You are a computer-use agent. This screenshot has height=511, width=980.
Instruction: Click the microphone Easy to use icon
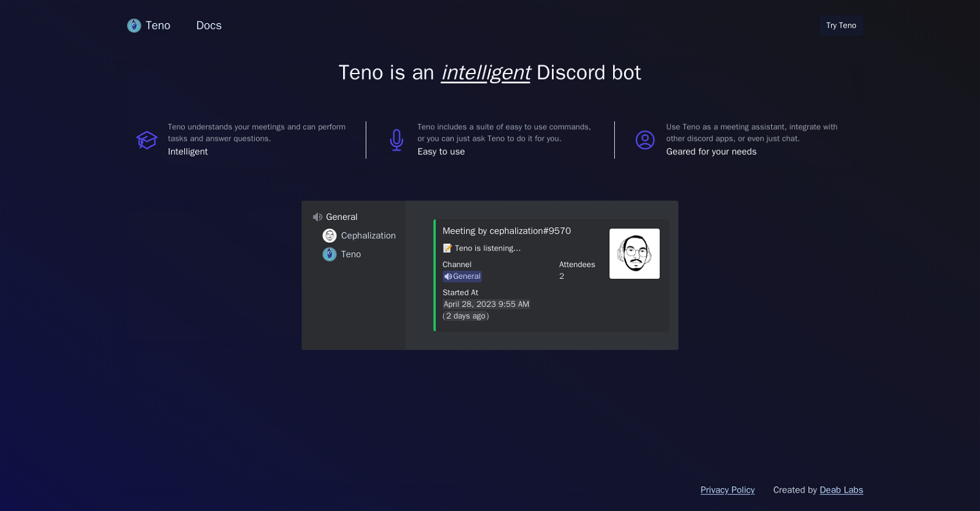tap(396, 140)
